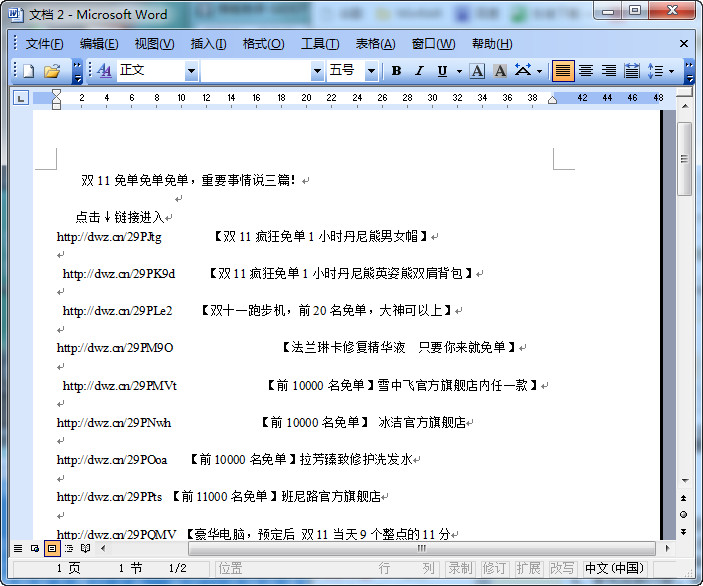703x586 pixels.
Task: Open an existing file with folder icon
Action: (52, 71)
